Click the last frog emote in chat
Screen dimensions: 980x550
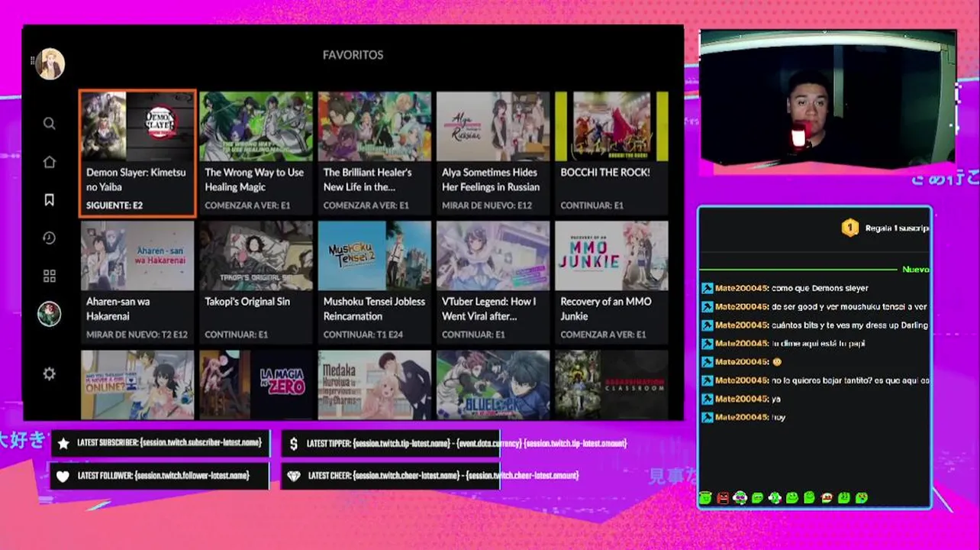click(862, 498)
